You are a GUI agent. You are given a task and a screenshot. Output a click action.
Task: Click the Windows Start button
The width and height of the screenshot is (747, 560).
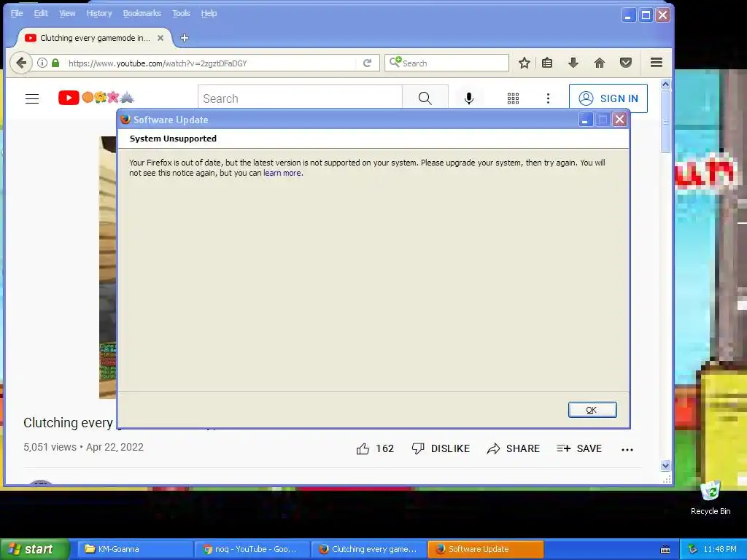[35, 549]
